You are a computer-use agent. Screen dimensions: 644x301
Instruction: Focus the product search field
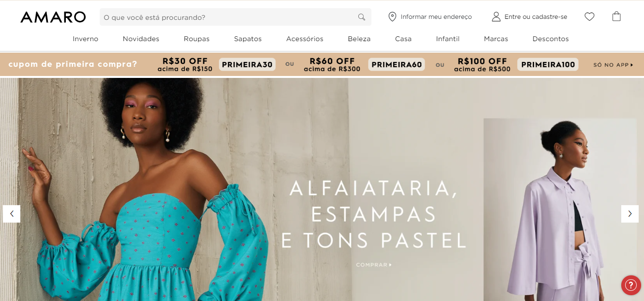[235, 17]
